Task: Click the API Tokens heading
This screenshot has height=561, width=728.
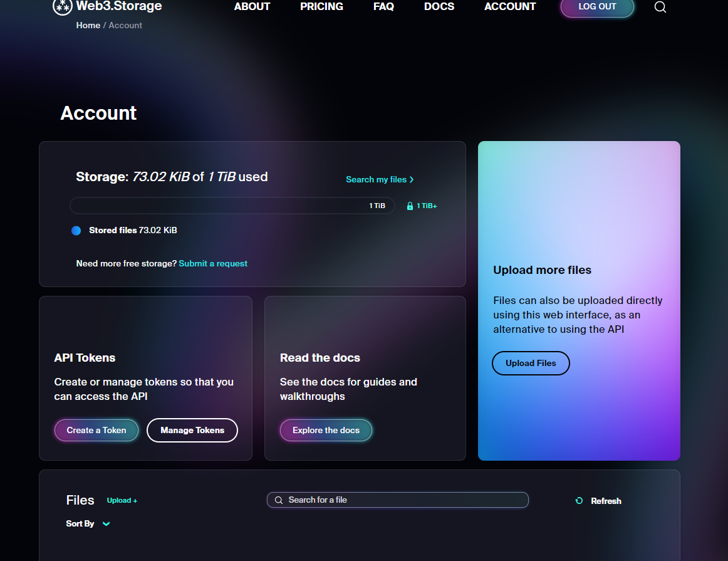Action: pos(85,357)
